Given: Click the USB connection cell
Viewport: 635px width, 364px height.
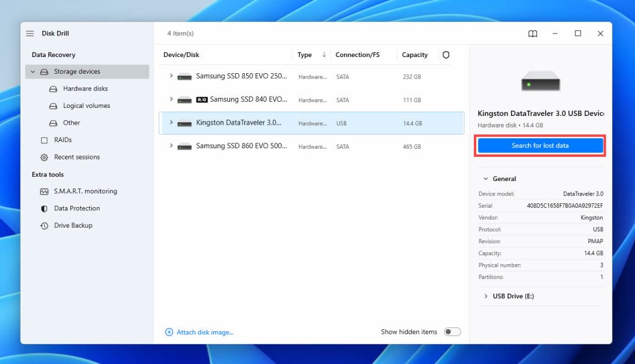Looking at the screenshot, I should [342, 123].
